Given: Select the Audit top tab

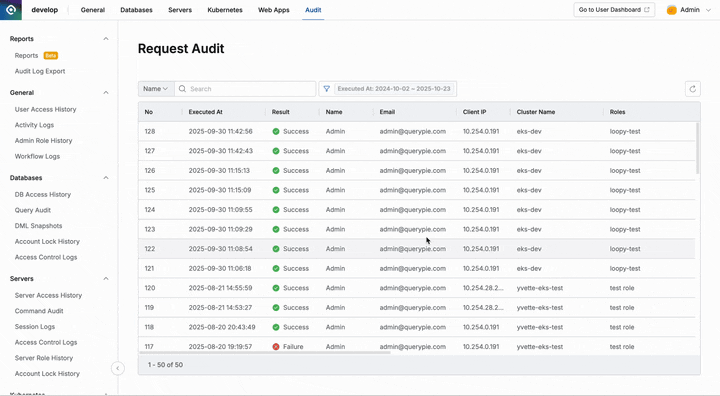Looking at the screenshot, I should click(x=313, y=10).
